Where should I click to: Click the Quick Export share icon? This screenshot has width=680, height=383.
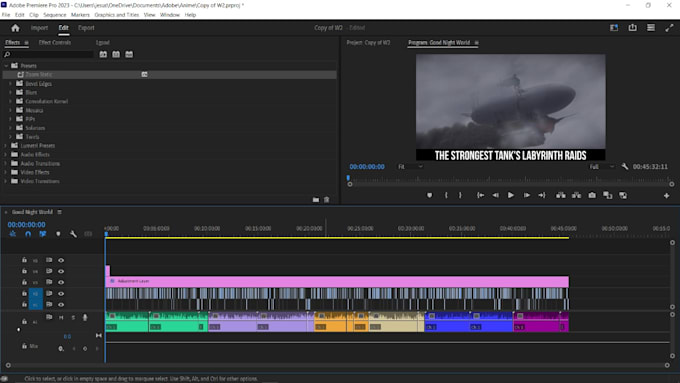pyautogui.click(x=632, y=28)
